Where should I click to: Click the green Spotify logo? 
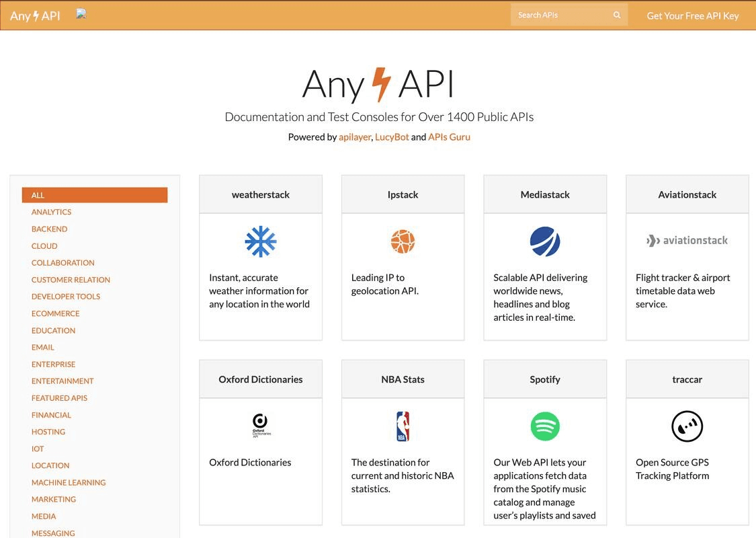coord(545,426)
